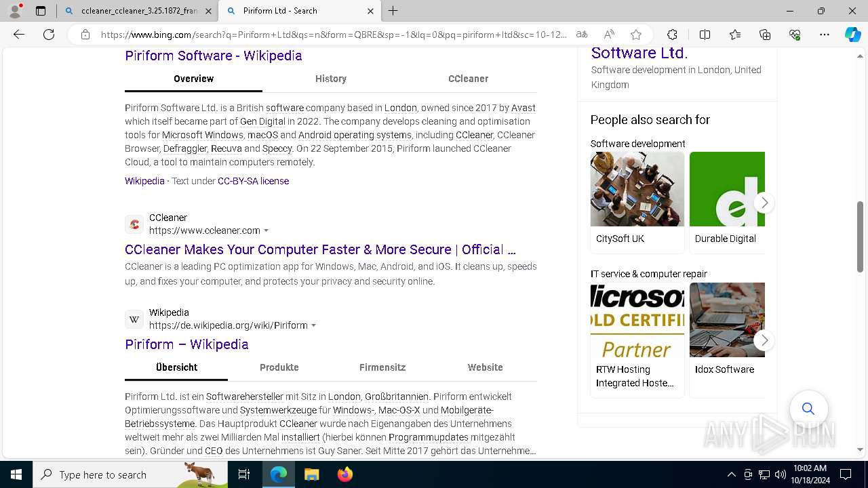
Task: Click the Recuva link in description
Action: click(226, 148)
